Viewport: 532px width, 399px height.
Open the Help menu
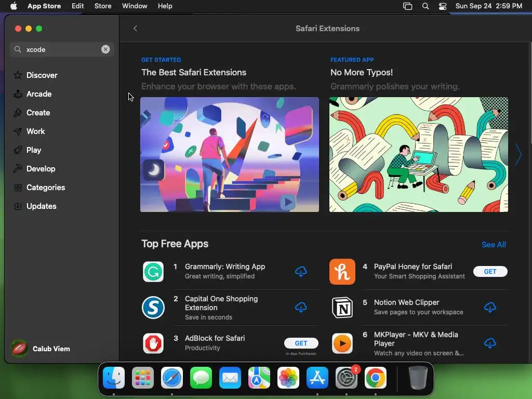click(165, 6)
